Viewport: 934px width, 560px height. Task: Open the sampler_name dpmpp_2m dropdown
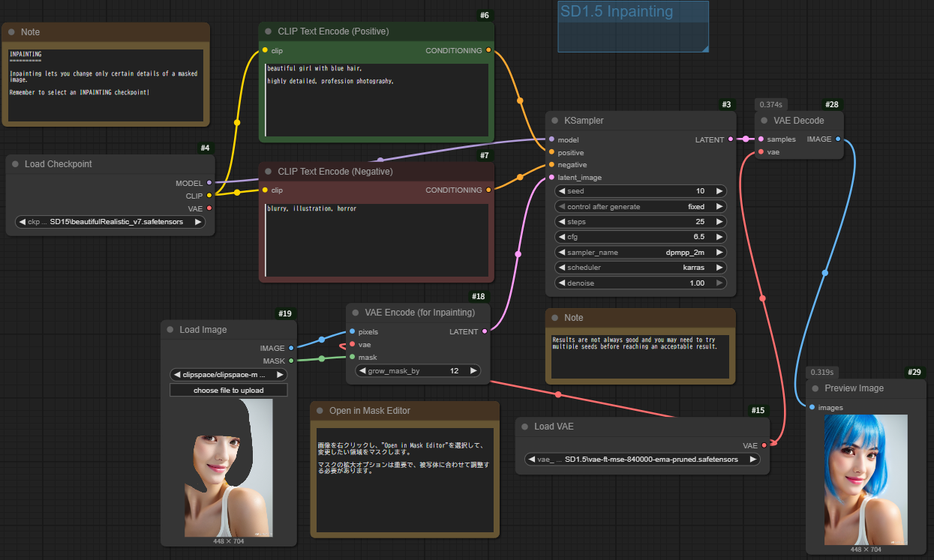[x=641, y=253]
